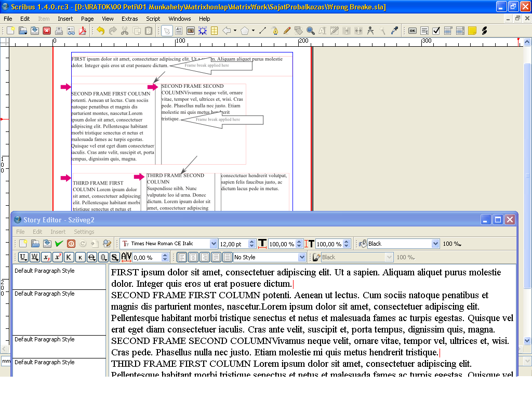Expand the No Style paragraph style dropdown

(302, 257)
